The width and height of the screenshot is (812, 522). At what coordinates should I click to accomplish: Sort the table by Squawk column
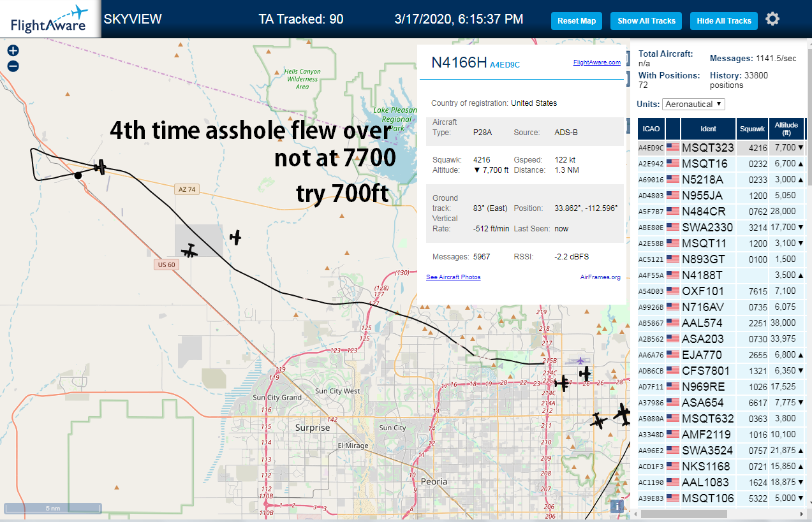point(751,129)
